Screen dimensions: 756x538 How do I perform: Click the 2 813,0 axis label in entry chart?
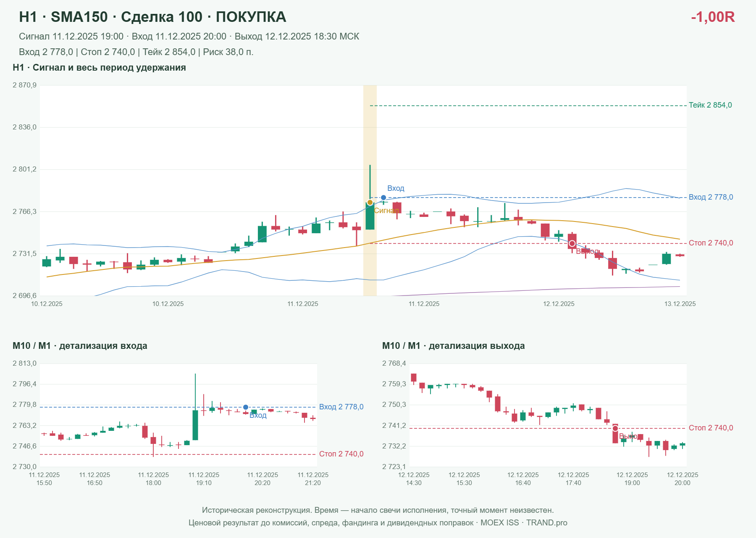tap(24, 364)
